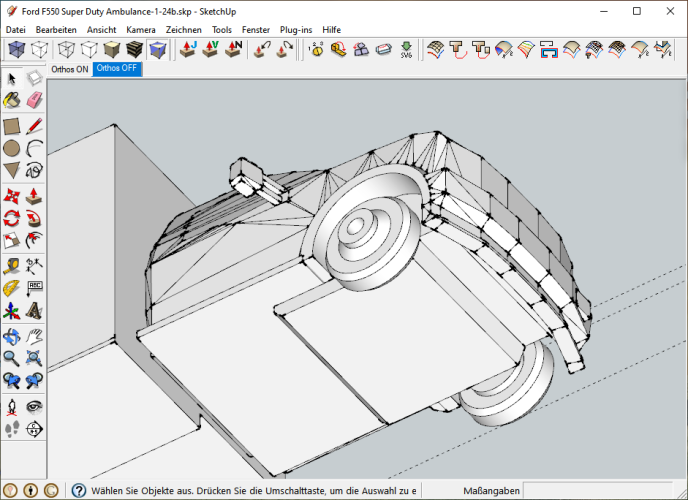This screenshot has height=500, width=688.
Task: Select Monochrome face style
Action: click(158, 50)
